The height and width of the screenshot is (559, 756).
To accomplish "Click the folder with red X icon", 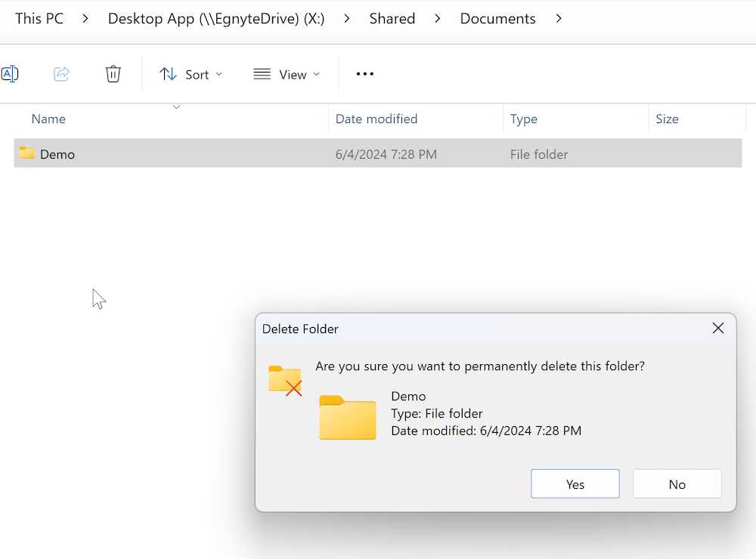I will click(285, 380).
